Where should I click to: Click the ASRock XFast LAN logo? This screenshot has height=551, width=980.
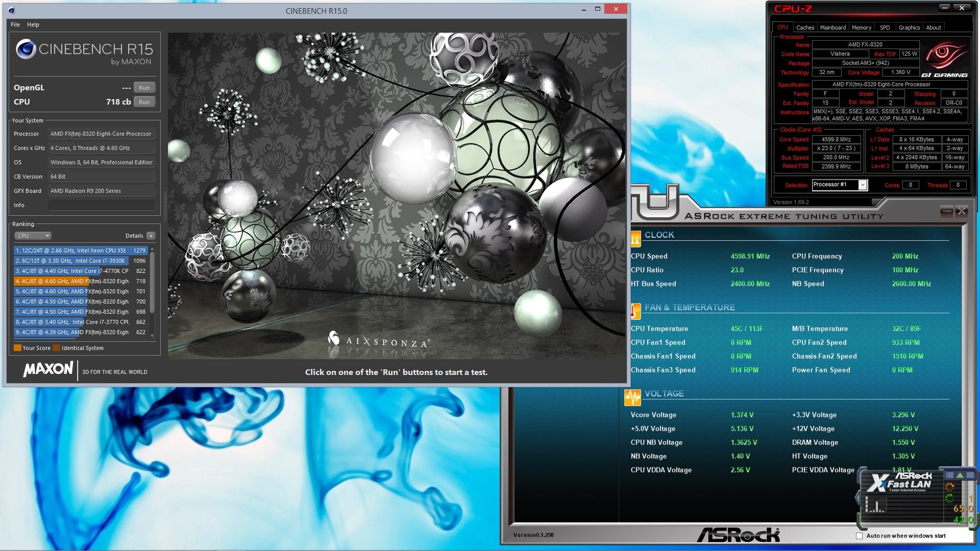[x=901, y=482]
